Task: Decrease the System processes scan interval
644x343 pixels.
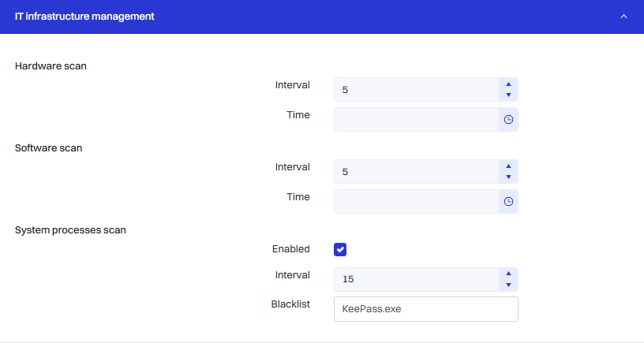Action: [508, 285]
